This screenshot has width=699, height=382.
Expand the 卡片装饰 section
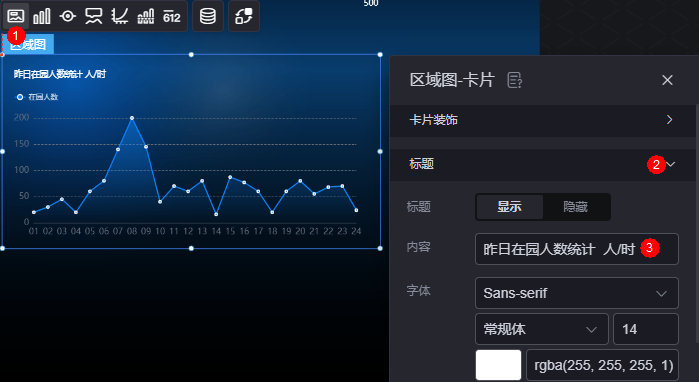coord(543,120)
